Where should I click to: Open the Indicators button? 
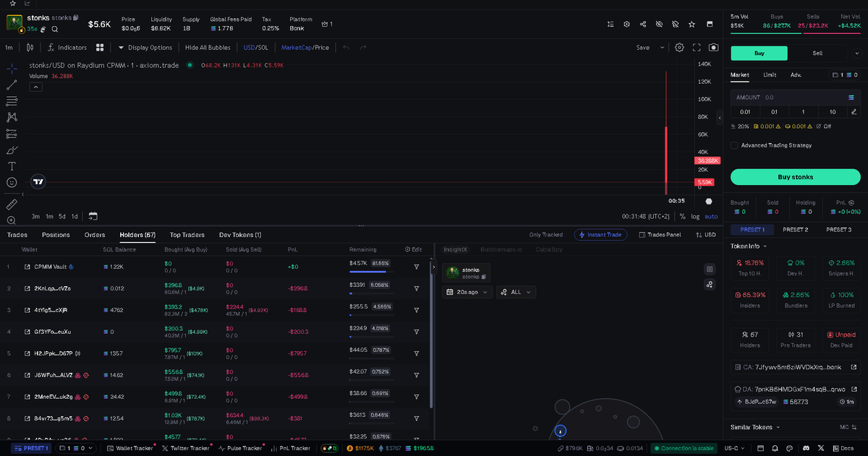pyautogui.click(x=67, y=48)
